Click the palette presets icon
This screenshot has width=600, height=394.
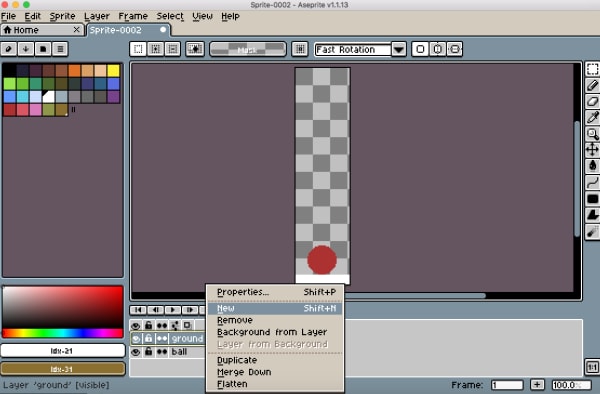tap(43, 49)
